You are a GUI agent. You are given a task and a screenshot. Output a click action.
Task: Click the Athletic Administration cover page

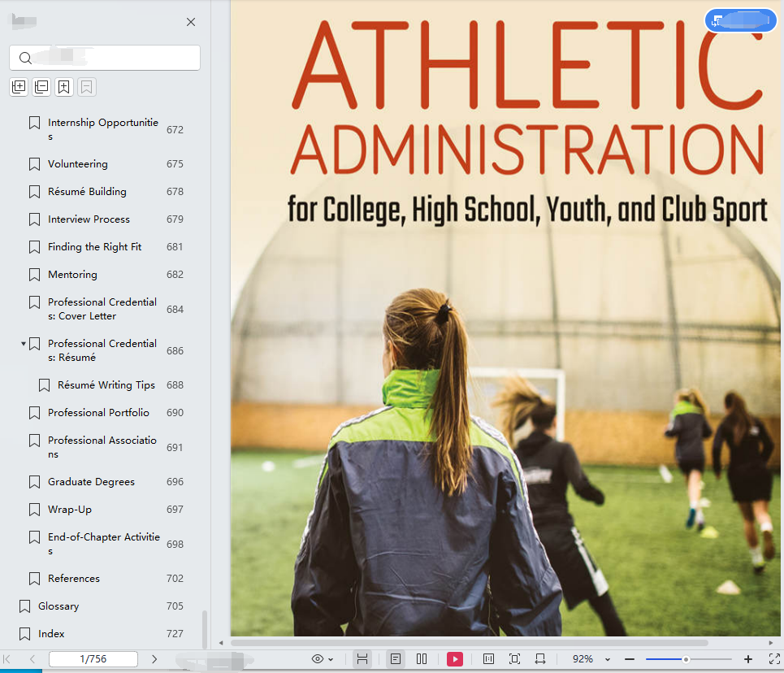[x=505, y=319]
